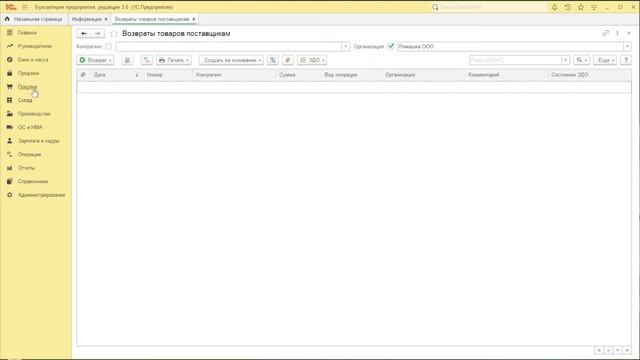Open title bar service menu icon
The image size is (640, 360).
pos(594,7)
